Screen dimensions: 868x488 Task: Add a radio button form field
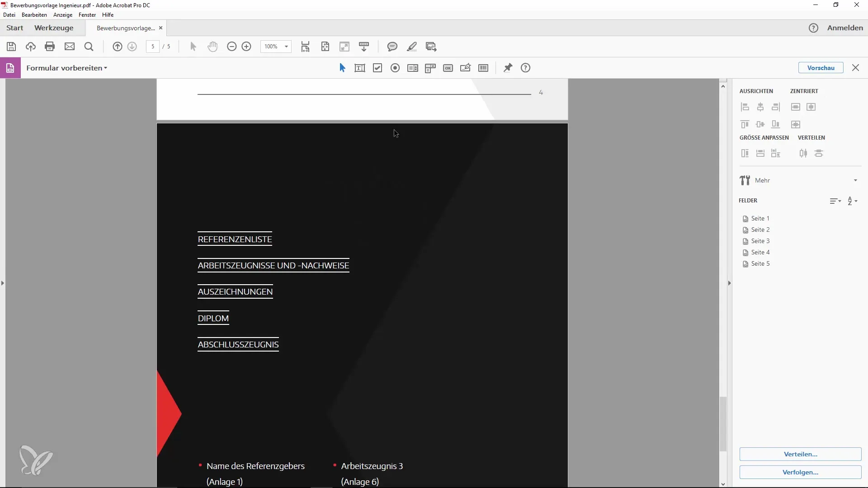point(395,68)
